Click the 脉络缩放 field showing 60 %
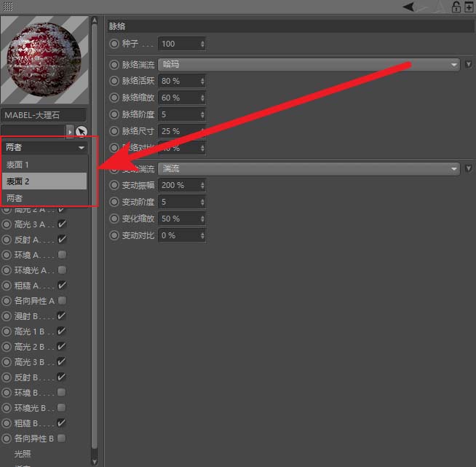This screenshot has width=476, height=467. (x=181, y=98)
